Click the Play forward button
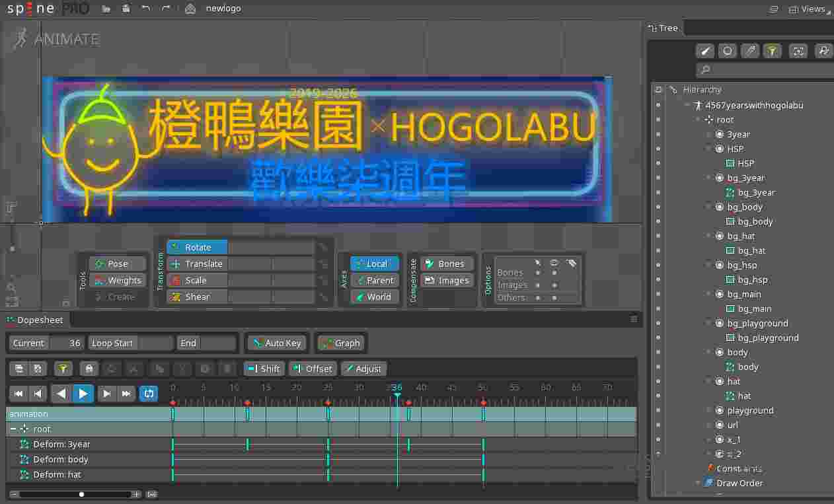The height and width of the screenshot is (504, 834). tap(83, 394)
